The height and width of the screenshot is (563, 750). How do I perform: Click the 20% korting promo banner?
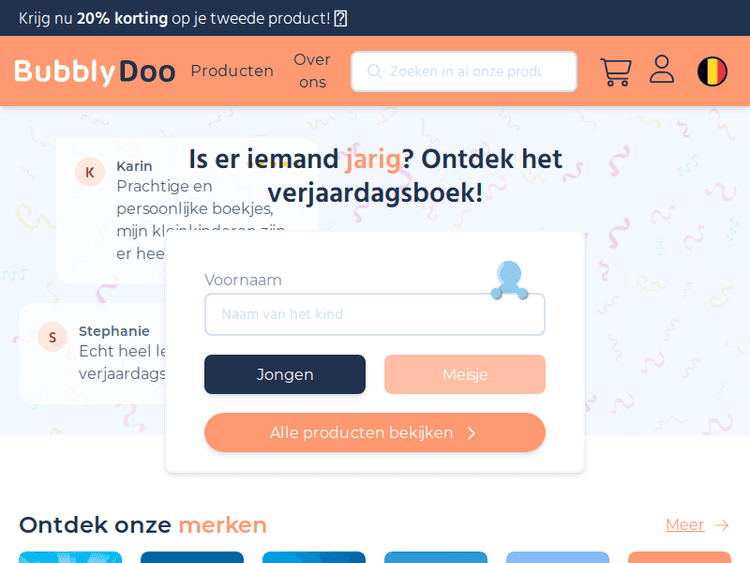[182, 18]
